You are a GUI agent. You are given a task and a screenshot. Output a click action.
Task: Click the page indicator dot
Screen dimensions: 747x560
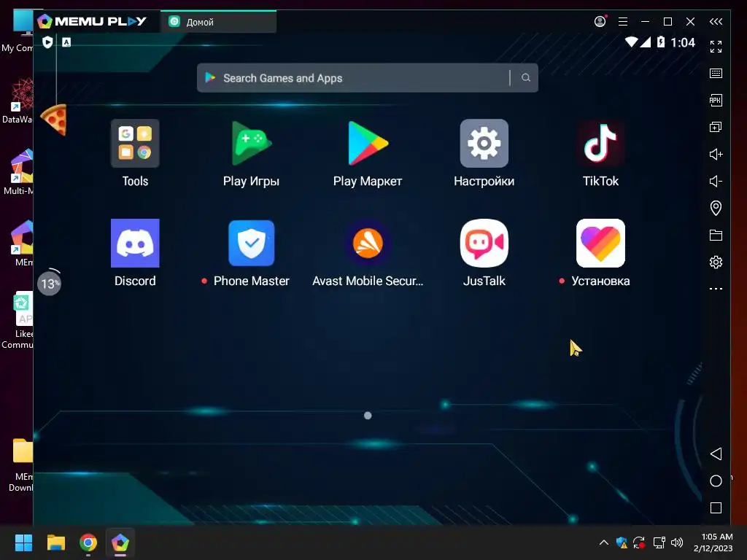click(x=368, y=416)
